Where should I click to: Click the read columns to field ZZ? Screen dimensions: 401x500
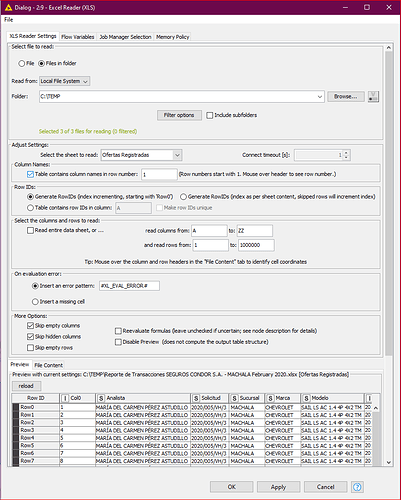[x=255, y=231]
